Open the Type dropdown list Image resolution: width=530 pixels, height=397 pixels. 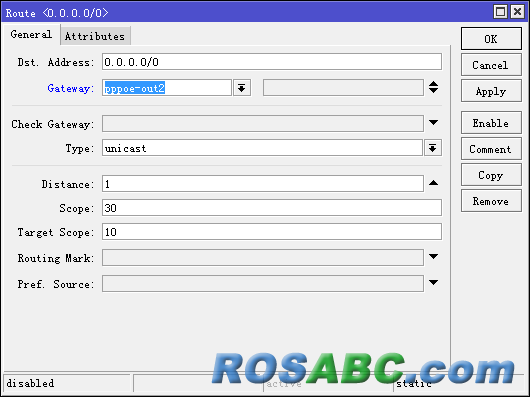pos(433,148)
